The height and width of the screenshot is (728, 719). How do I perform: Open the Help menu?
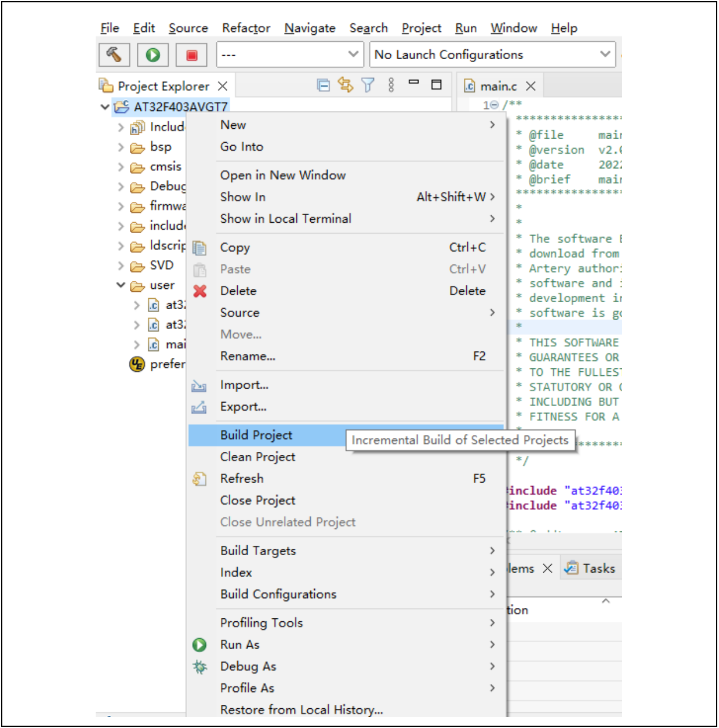point(564,28)
